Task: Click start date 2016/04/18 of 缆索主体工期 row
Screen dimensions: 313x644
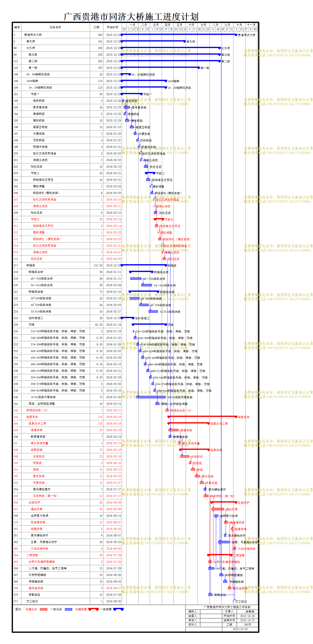Action: tap(113, 423)
